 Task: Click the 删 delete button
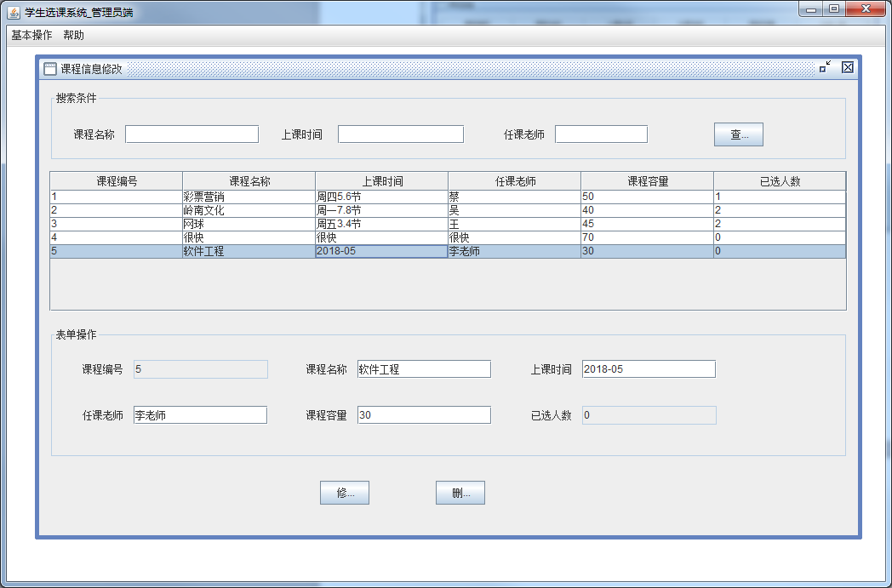pyautogui.click(x=460, y=492)
